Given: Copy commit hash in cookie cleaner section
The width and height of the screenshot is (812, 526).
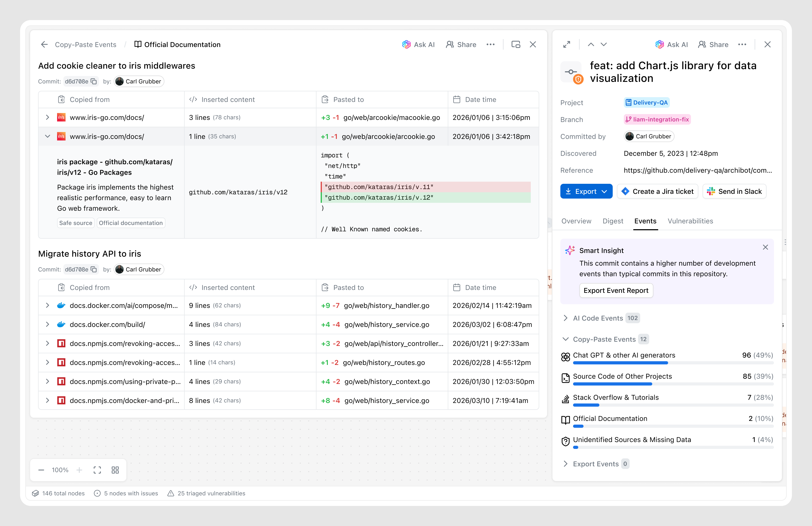Looking at the screenshot, I should click(94, 82).
